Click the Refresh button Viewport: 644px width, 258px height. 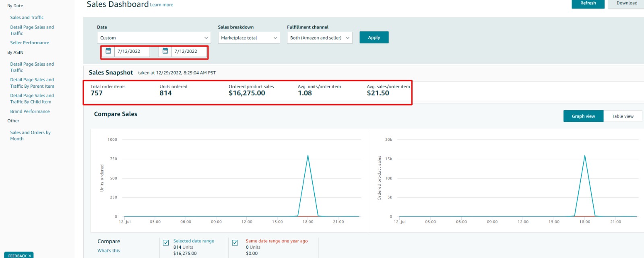click(588, 3)
